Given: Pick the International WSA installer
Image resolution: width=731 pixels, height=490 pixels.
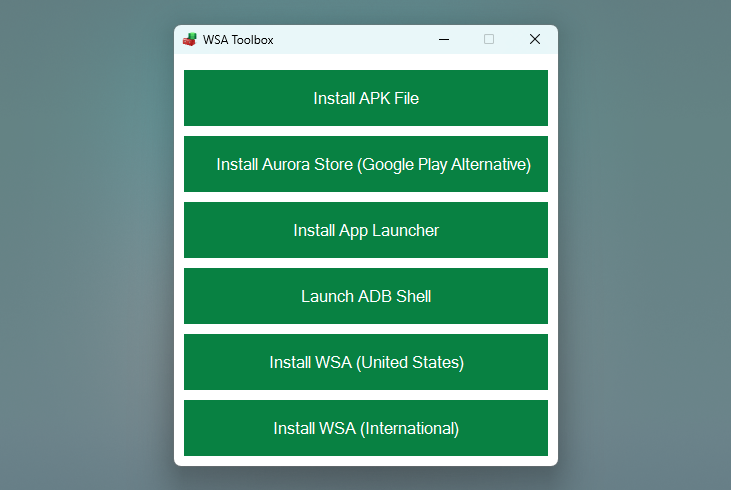Looking at the screenshot, I should point(366,428).
